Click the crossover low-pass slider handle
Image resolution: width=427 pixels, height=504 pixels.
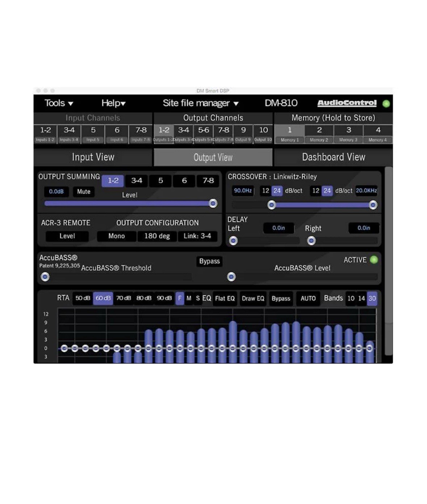pyautogui.click(x=373, y=205)
